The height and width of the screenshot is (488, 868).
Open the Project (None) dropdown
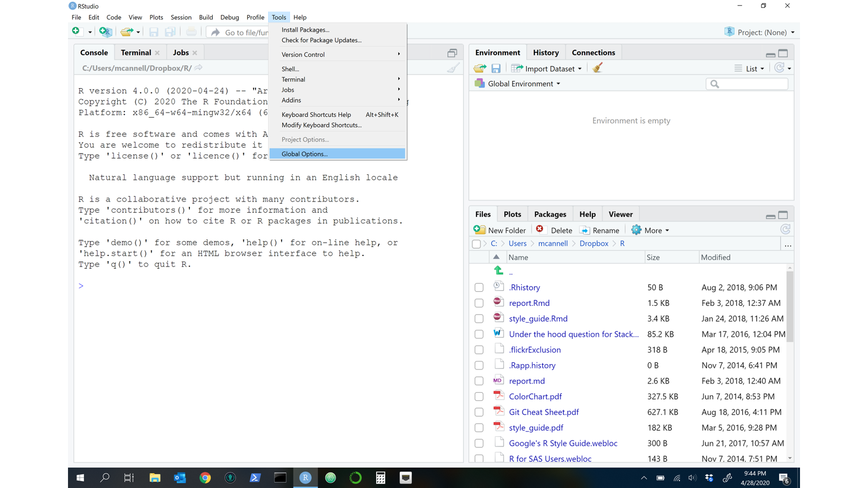[760, 32]
